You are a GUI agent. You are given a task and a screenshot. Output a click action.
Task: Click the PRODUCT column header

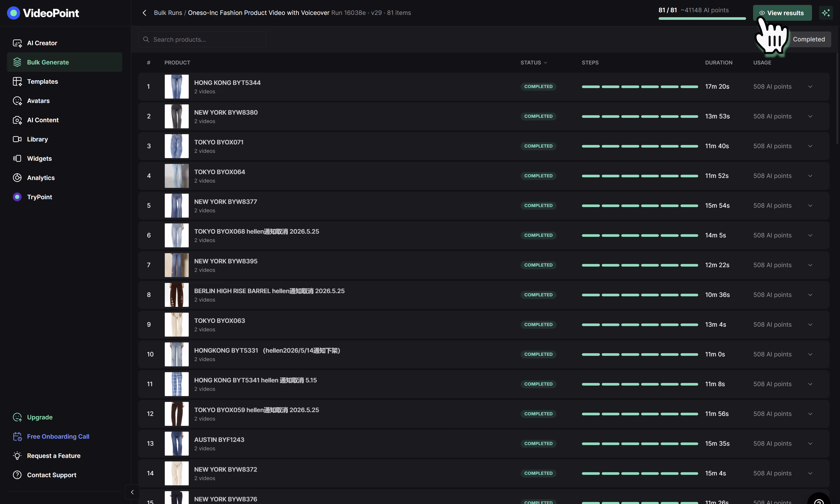pyautogui.click(x=177, y=62)
